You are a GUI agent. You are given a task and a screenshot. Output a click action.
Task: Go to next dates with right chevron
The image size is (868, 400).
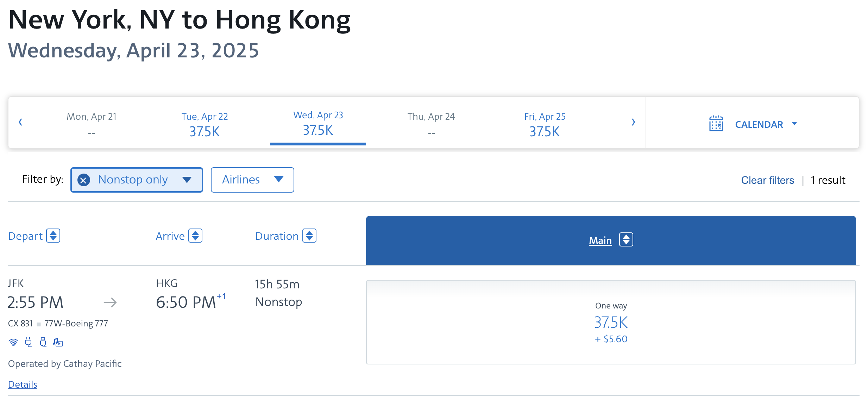click(633, 122)
